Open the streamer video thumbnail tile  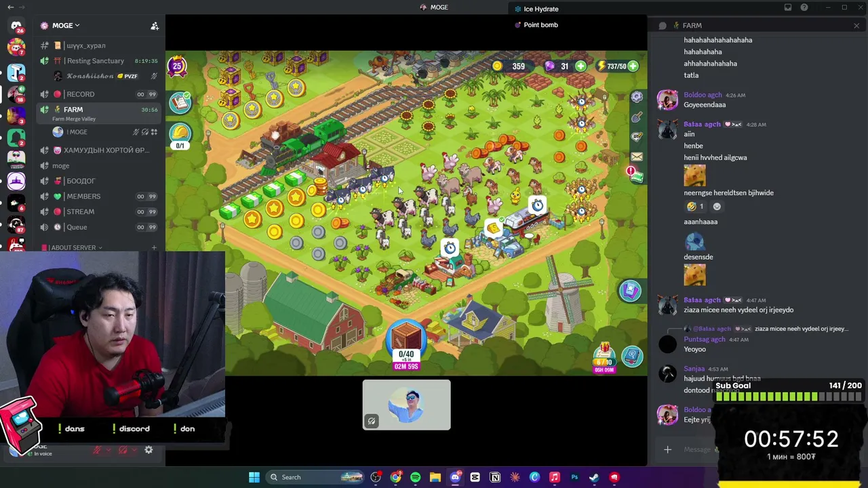[x=406, y=405]
